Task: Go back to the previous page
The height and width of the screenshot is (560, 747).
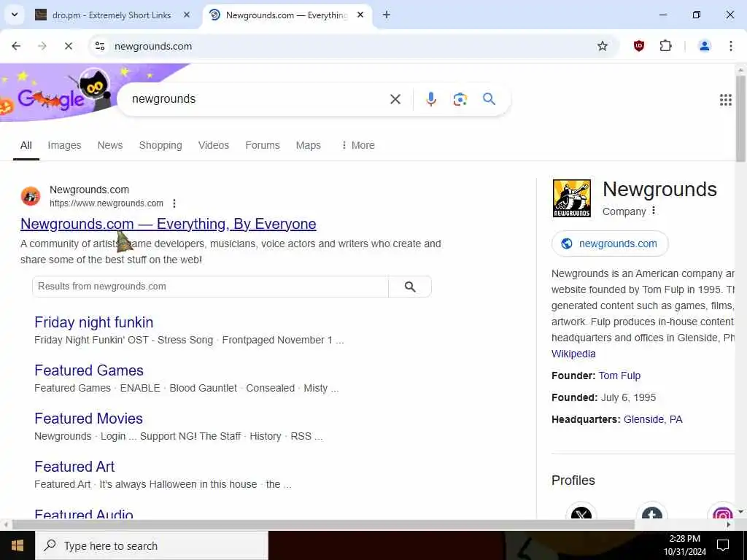Action: (16, 46)
